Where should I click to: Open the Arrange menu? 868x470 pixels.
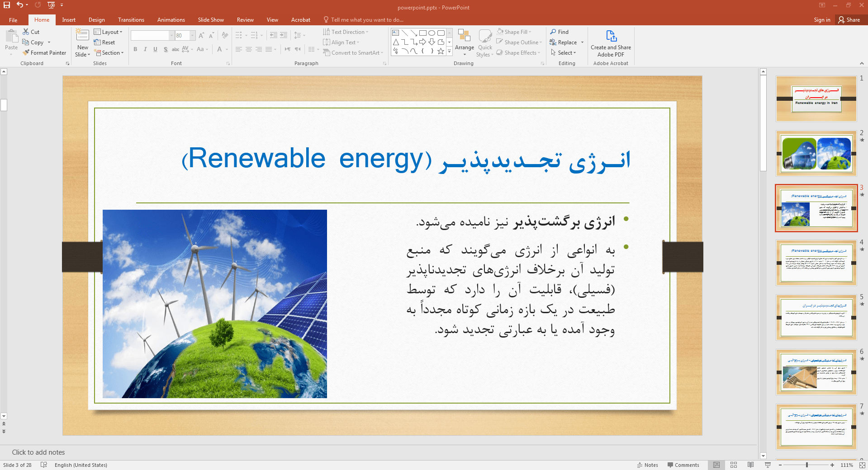465,42
